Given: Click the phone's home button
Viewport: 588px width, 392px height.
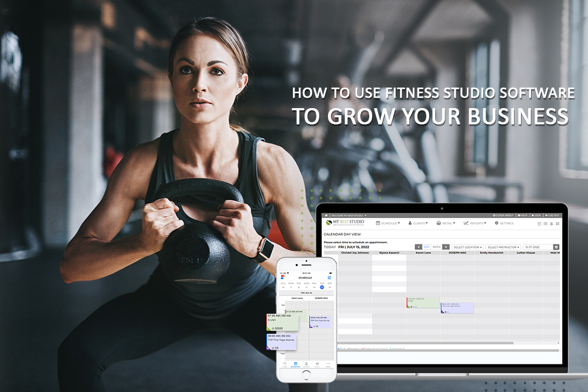Looking at the screenshot, I should [306, 375].
